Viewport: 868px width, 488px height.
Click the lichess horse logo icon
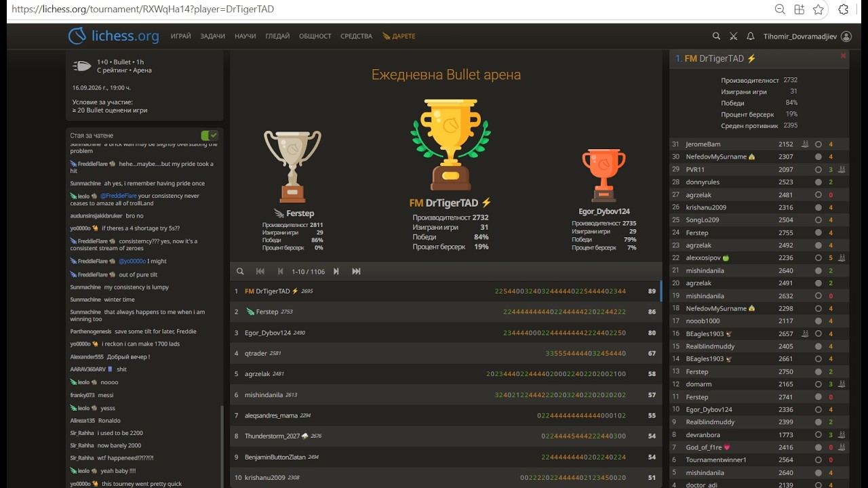pos(77,36)
